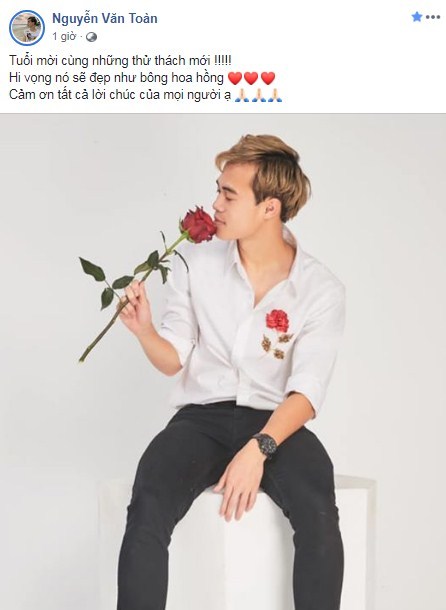Click the first praying hands emoji
This screenshot has height=610, width=446.
coord(241,95)
